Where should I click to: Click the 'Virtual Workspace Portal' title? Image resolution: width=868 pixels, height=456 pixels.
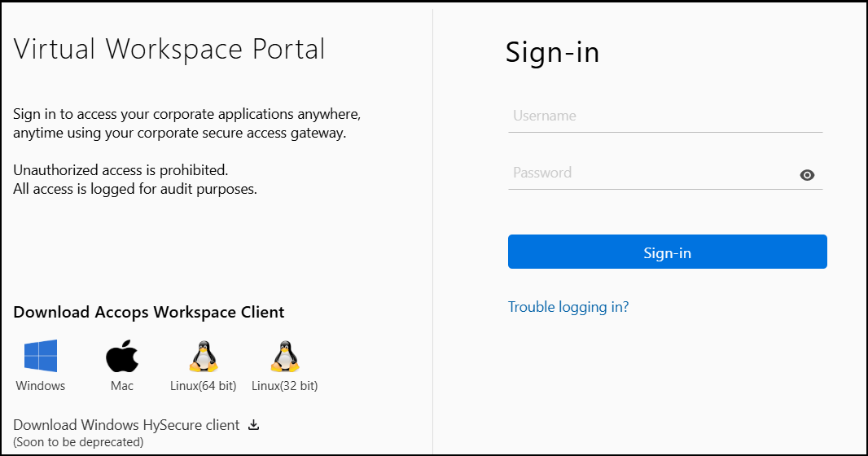tap(169, 49)
